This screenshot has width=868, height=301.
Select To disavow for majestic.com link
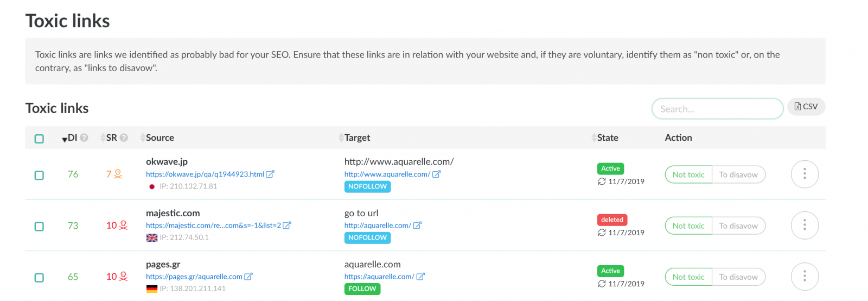[x=738, y=225]
